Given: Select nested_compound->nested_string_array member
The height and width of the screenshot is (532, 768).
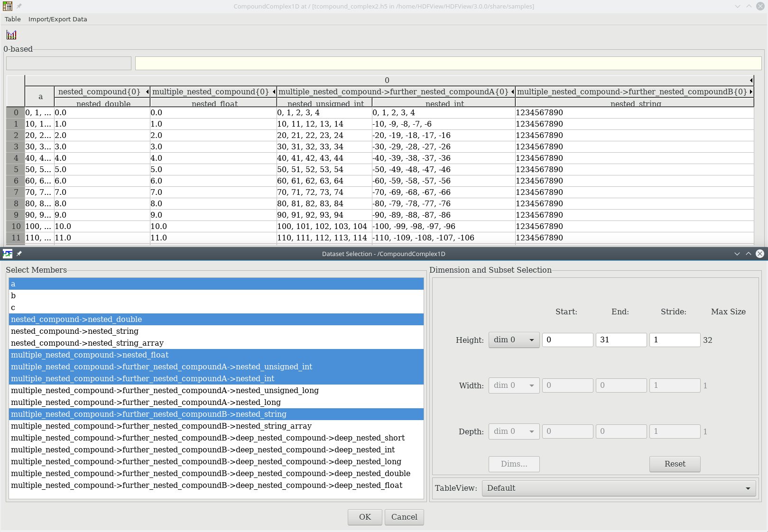Looking at the screenshot, I should [216, 343].
